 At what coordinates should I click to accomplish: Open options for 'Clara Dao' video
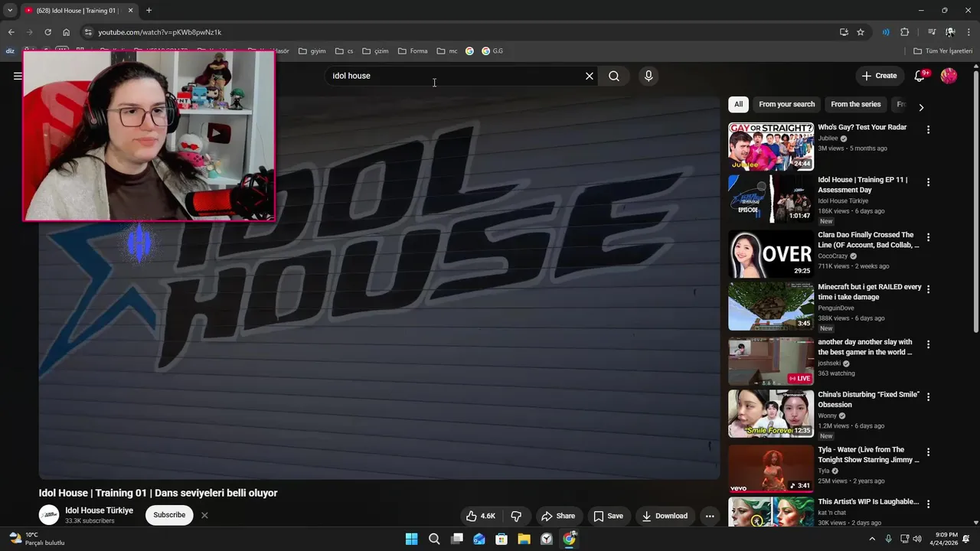(928, 237)
